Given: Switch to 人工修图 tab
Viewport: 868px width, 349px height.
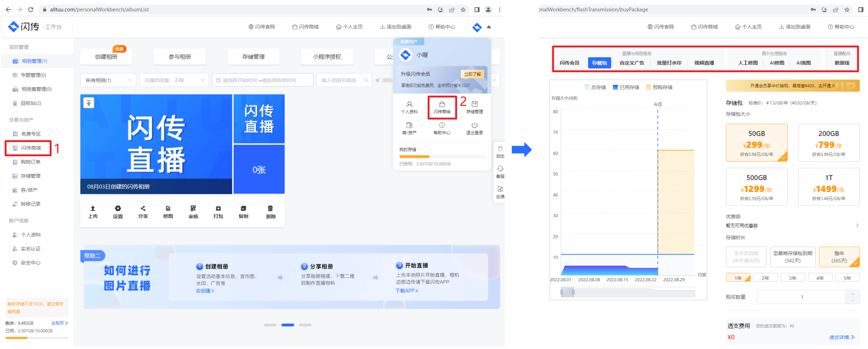Looking at the screenshot, I should (x=748, y=63).
